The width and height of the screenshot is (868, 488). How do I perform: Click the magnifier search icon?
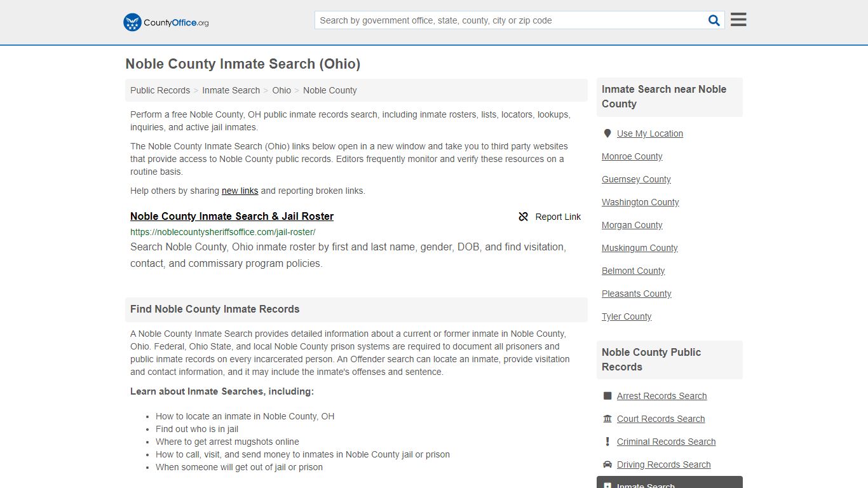[714, 20]
